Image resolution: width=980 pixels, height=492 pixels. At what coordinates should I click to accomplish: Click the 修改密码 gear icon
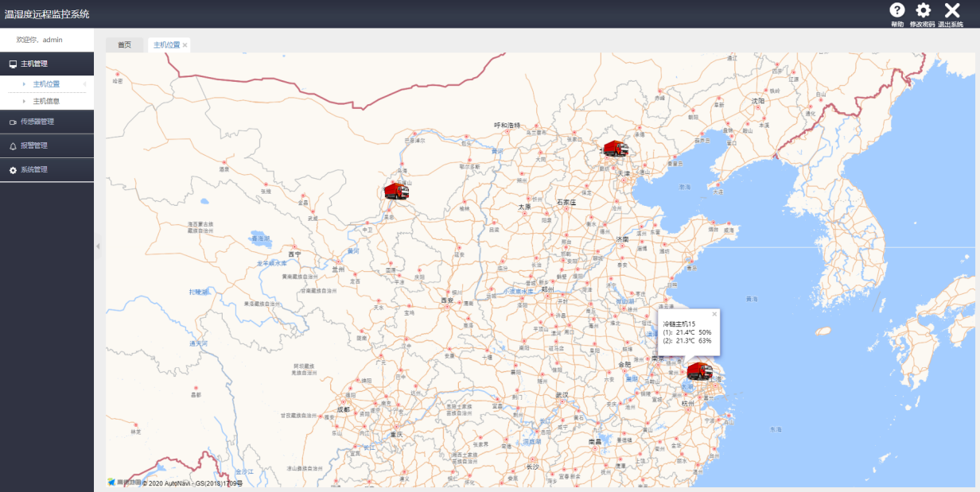(x=923, y=10)
